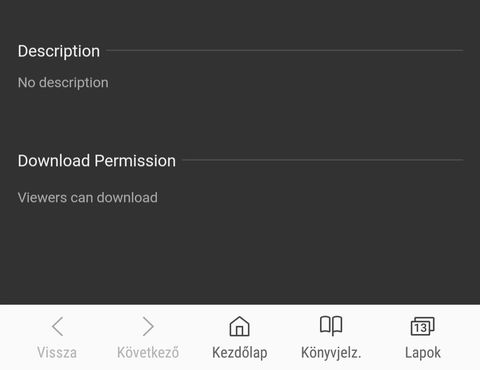Screen dimensions: 480x370
Task: Click the Description section heading
Action: coord(59,51)
